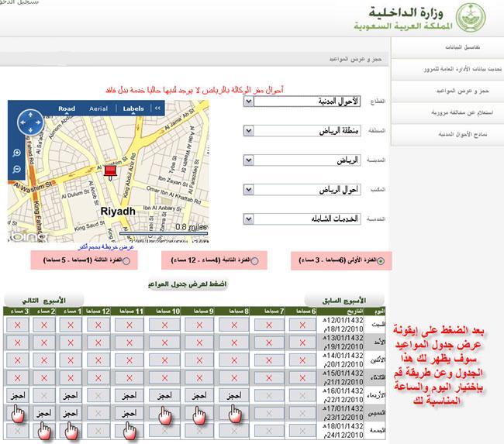Viewport: 504px width, 444px height.
Task: Go to next week (الأسبوع التالي)
Action: [43, 301]
